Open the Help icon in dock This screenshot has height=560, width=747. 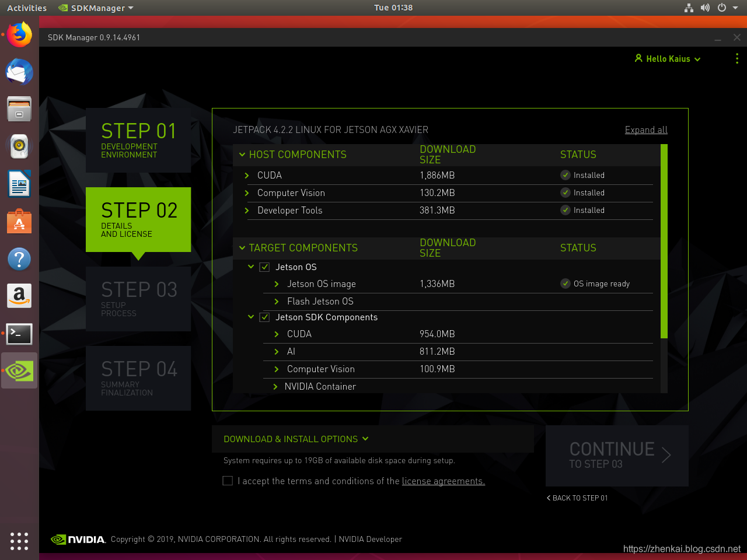[x=19, y=258]
